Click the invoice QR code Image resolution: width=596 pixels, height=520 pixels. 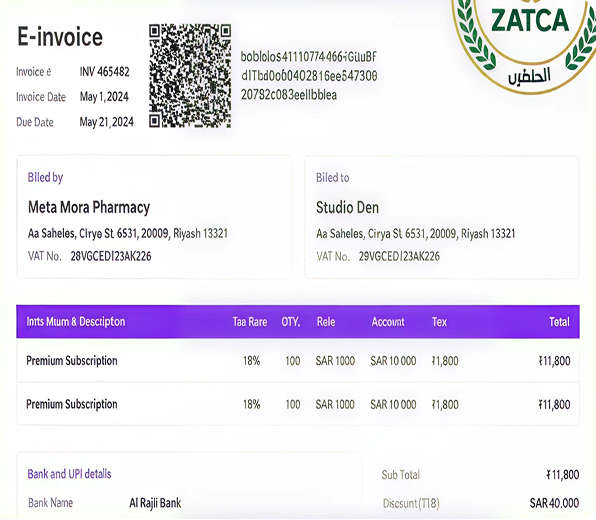coord(190,76)
